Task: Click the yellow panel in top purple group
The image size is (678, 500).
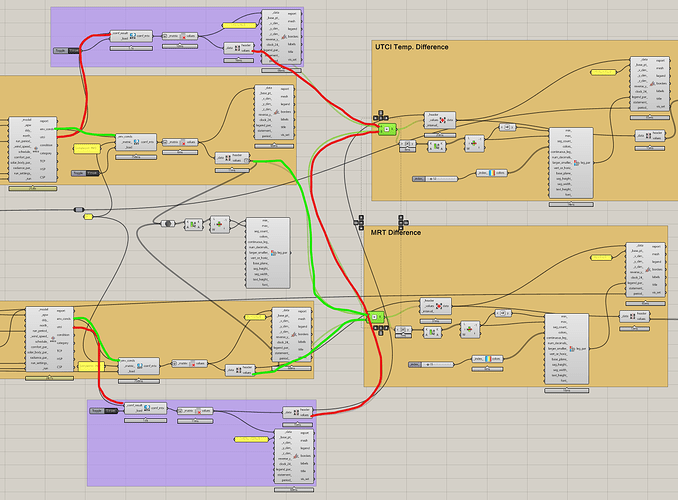Action: tap(240, 23)
